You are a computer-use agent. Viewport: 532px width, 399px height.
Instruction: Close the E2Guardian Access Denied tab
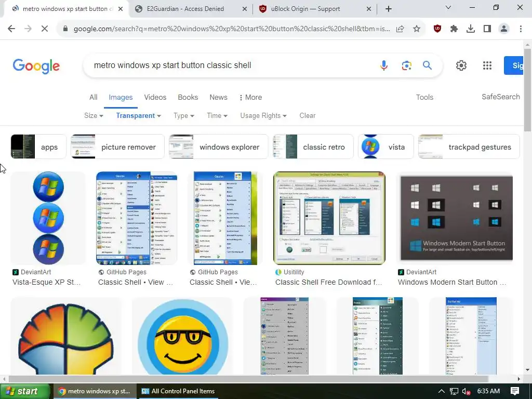click(245, 9)
